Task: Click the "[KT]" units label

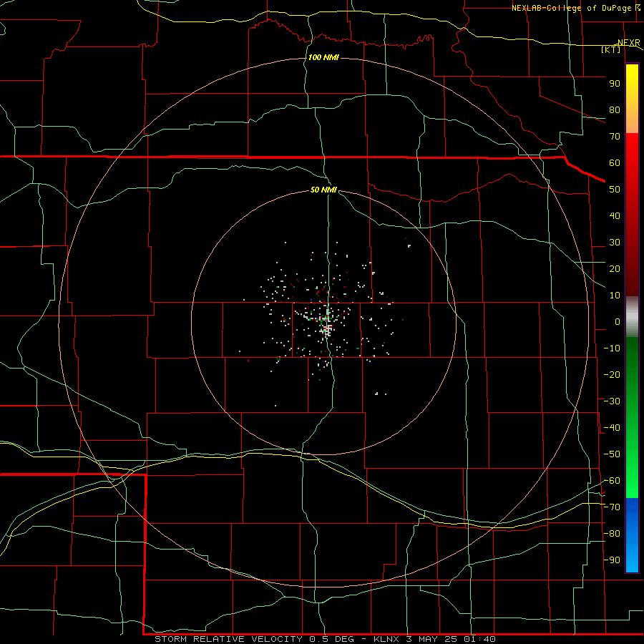Action: 611,49
